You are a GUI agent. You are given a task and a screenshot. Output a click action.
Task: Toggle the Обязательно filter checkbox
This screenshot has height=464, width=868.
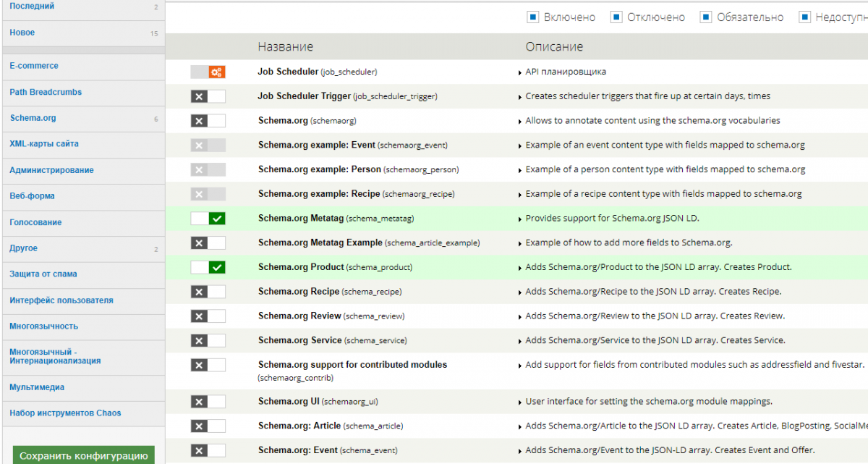click(706, 17)
